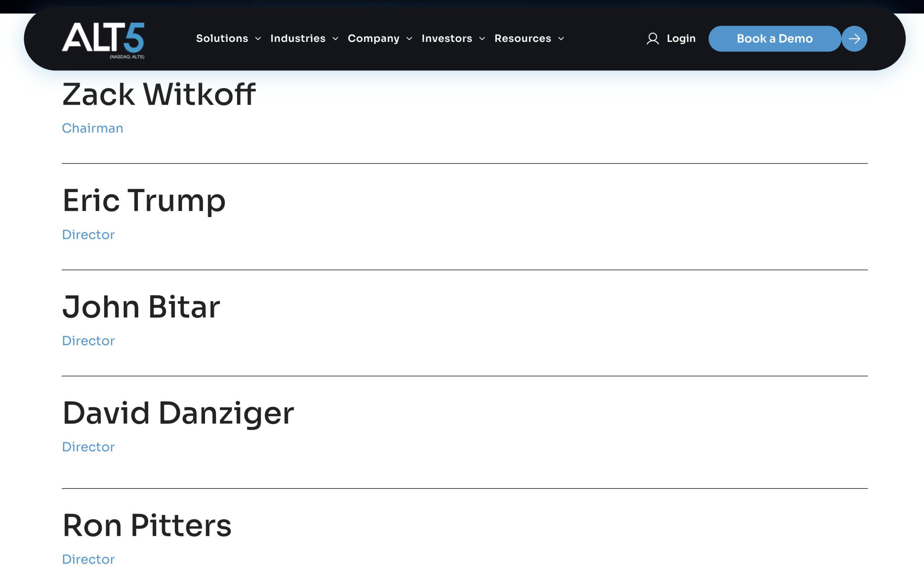Select the Industries menu label
Image resolution: width=924 pixels, height=582 pixels.
[298, 38]
